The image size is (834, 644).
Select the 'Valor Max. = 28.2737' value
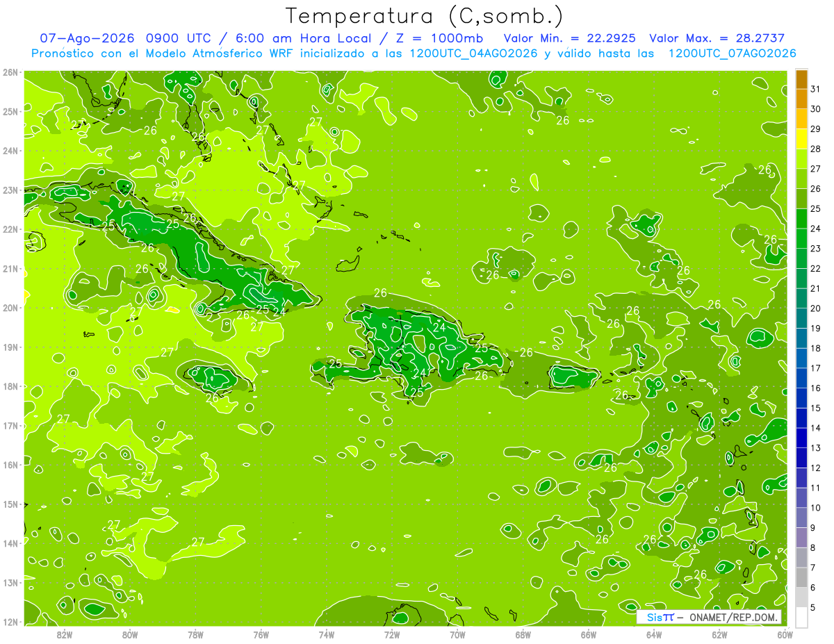pyautogui.click(x=717, y=38)
